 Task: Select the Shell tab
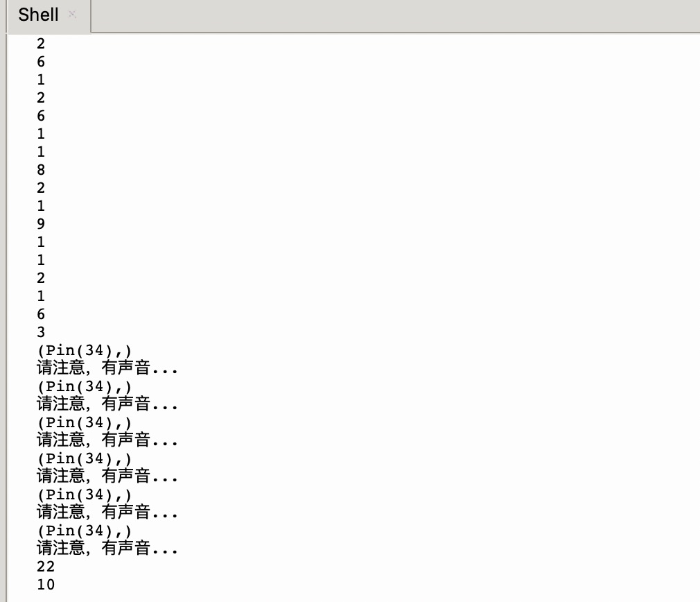(x=38, y=15)
